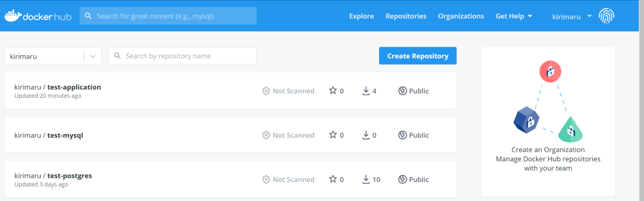Click globe Public icon for test-application
Screen dimensions: 644x201
pyautogui.click(x=402, y=91)
